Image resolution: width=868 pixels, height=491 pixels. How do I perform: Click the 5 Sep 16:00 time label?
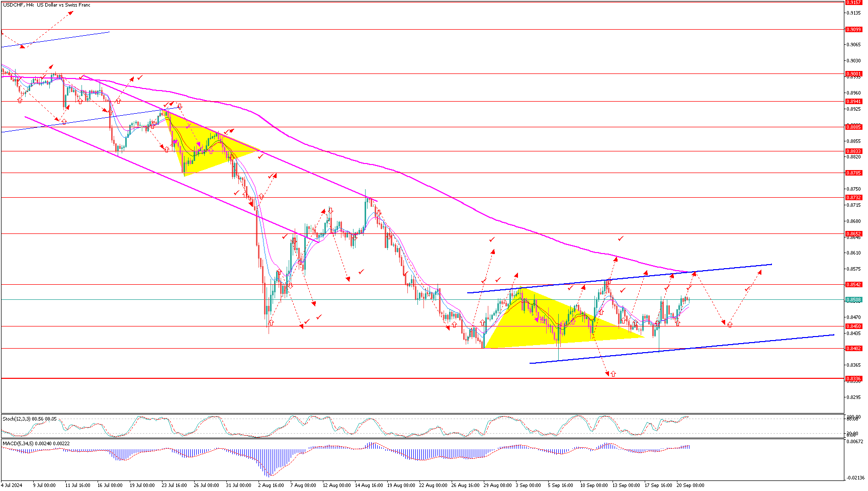561,485
